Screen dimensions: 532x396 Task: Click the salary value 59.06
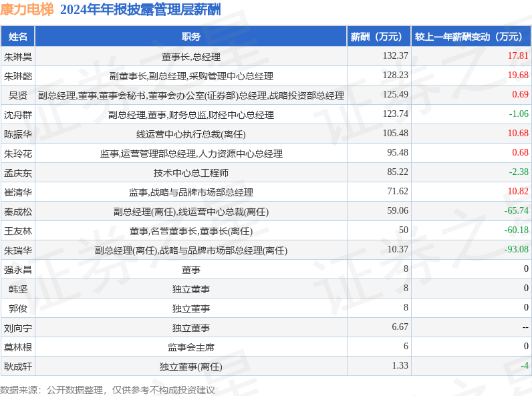(398, 210)
